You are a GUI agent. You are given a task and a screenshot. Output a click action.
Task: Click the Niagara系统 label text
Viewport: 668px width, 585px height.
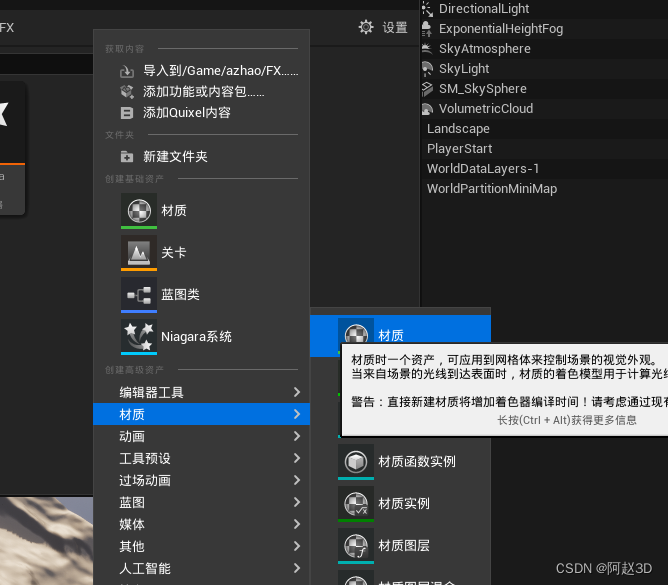[x=196, y=337]
